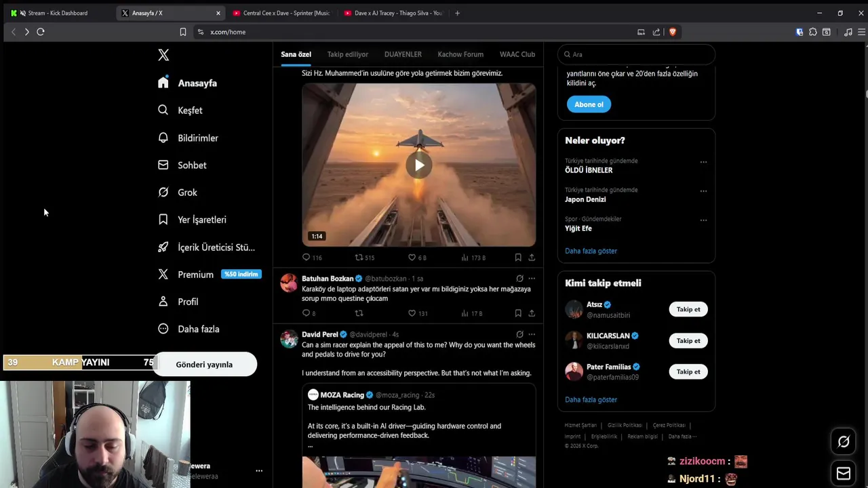Open Anasayfa home page
The image size is (868, 488).
tap(188, 83)
